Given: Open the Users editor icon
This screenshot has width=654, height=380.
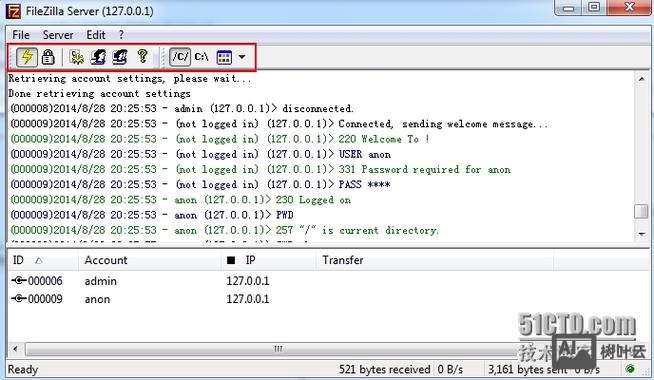Looking at the screenshot, I should click(98, 57).
